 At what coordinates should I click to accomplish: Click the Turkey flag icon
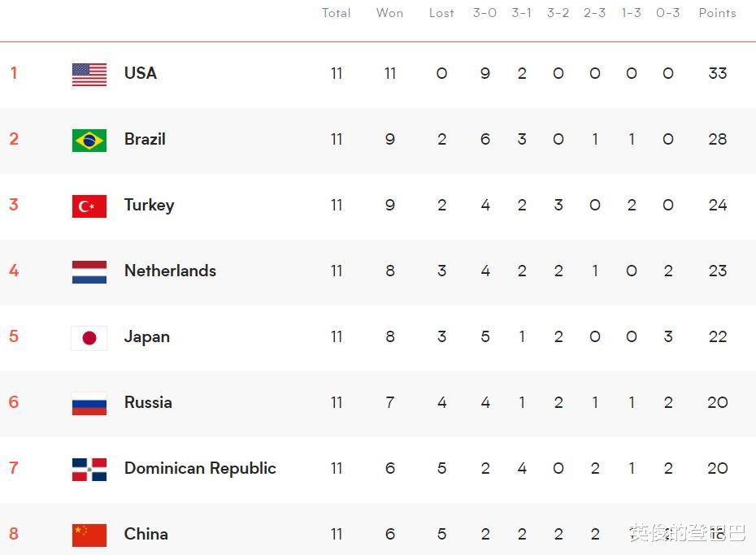pyautogui.click(x=89, y=206)
